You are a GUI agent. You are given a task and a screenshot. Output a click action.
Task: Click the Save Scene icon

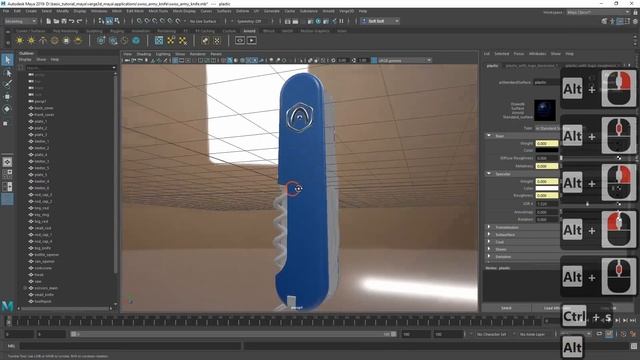click(64, 21)
